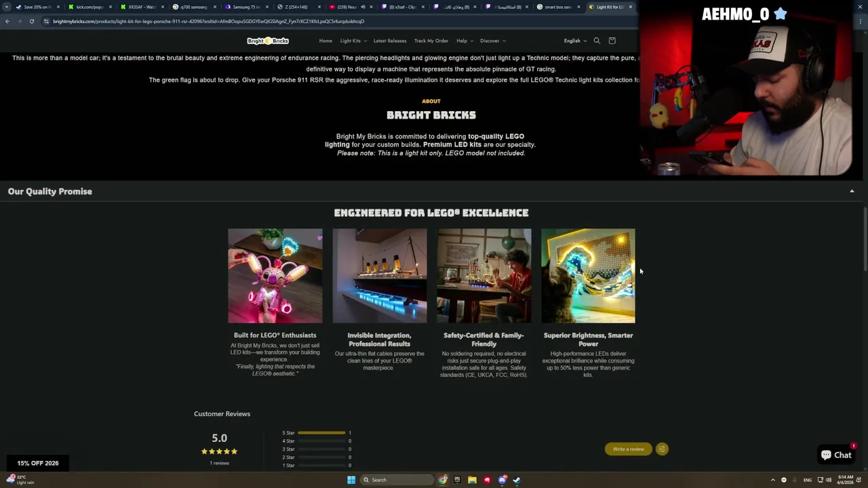This screenshot has width=868, height=488.
Task: Reload the page with refresh icon
Action: click(x=31, y=21)
